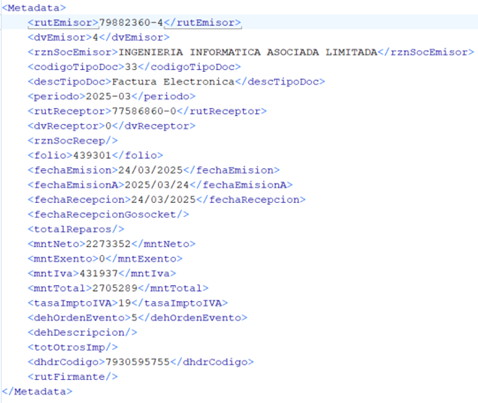
Task: Click the Factura Electronica description text
Action: [173, 82]
